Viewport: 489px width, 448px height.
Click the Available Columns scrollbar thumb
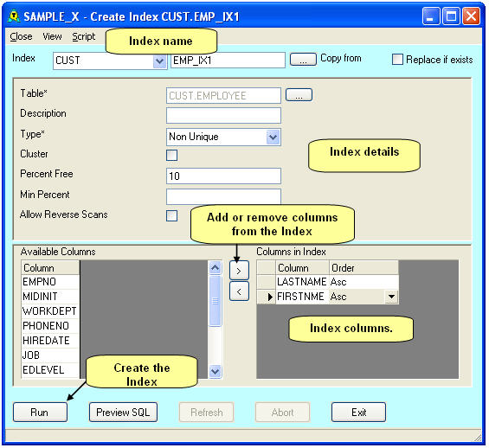pos(215,301)
